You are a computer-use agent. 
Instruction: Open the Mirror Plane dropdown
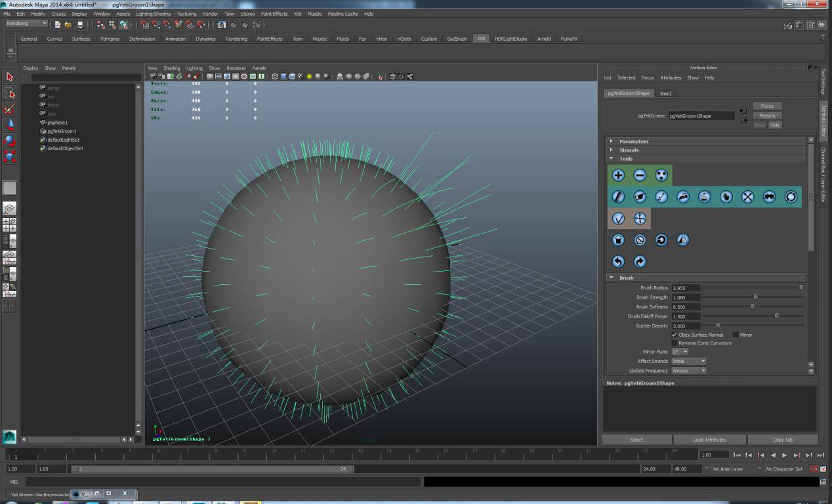(x=680, y=352)
